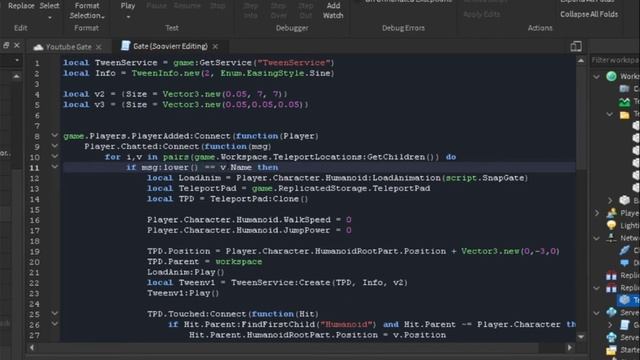Select the Gate (Soovierr Editing) script tab
Viewport: 640px width, 360px height.
170,46
